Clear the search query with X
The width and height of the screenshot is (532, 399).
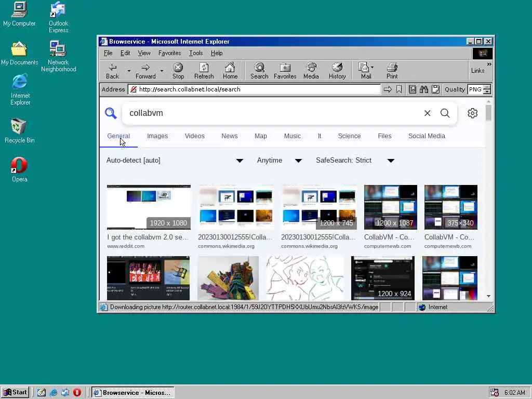[427, 113]
